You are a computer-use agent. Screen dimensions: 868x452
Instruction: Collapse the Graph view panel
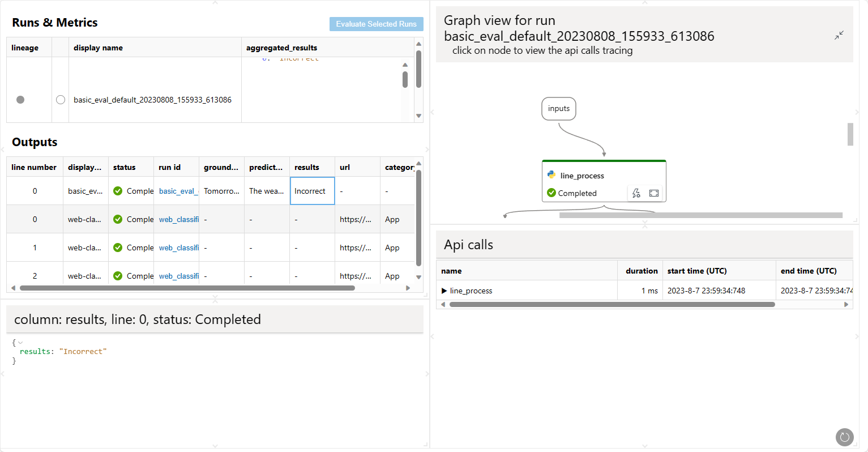[839, 35]
